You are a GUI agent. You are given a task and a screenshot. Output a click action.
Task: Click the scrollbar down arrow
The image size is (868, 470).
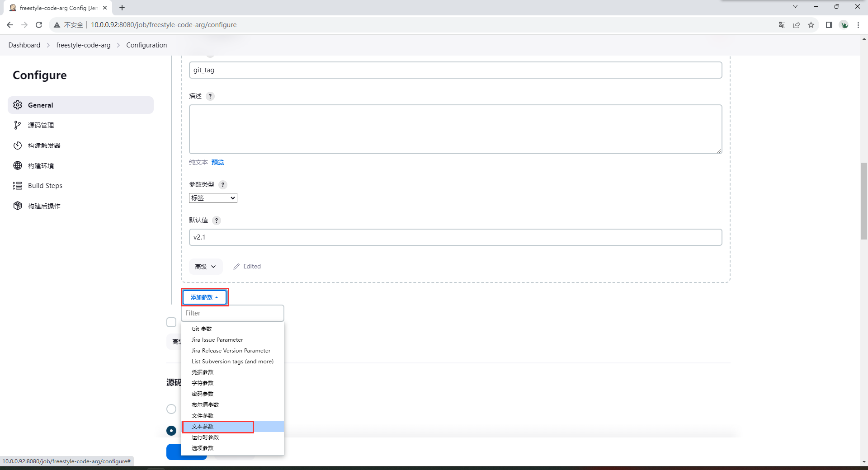click(864, 462)
